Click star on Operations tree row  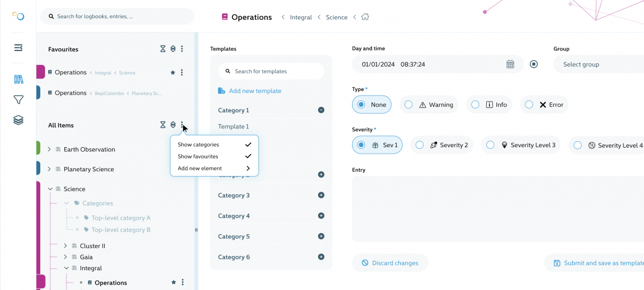(173, 282)
